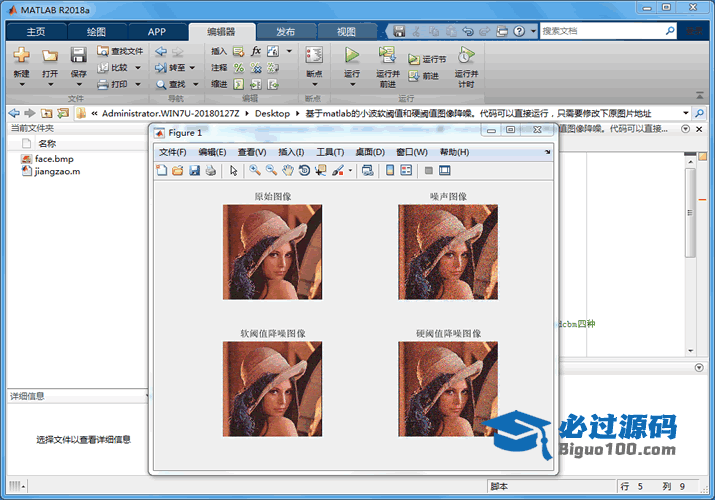Click the New (新建) plus icon
Image resolution: width=715 pixels, height=500 pixels.
click(x=21, y=55)
